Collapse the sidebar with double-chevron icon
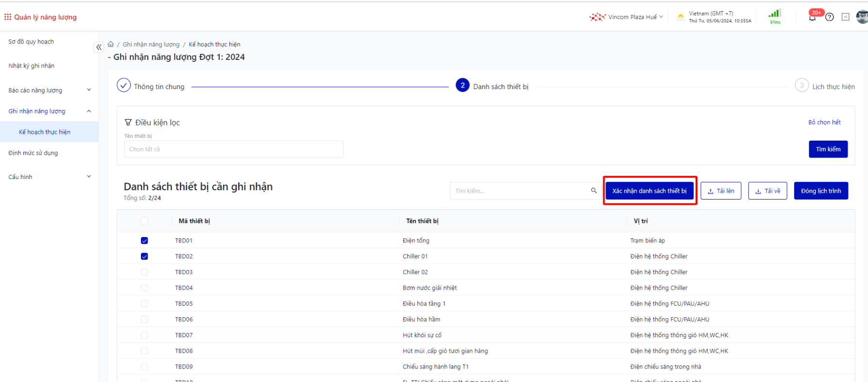 click(x=99, y=47)
